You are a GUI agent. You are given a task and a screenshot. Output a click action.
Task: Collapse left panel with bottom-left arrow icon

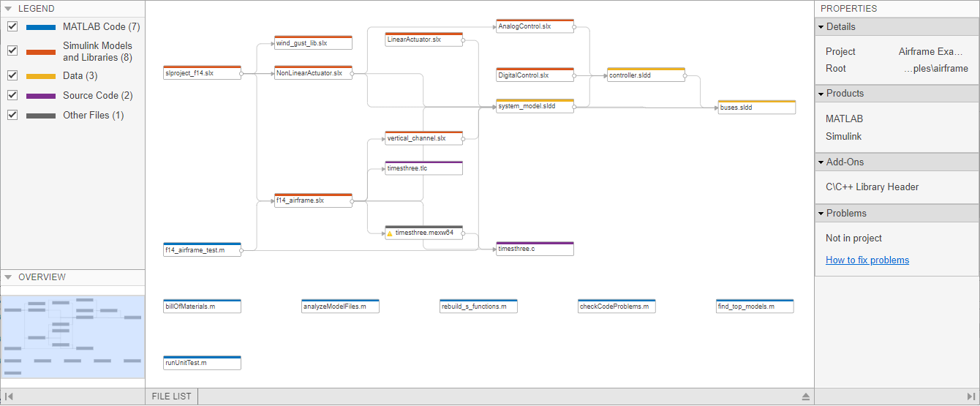pos(8,396)
